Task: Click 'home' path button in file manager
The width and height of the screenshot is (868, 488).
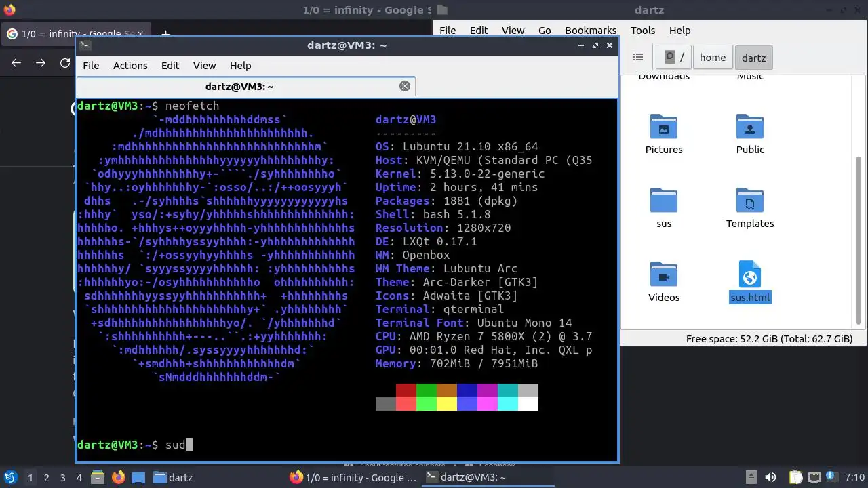Action: click(713, 58)
